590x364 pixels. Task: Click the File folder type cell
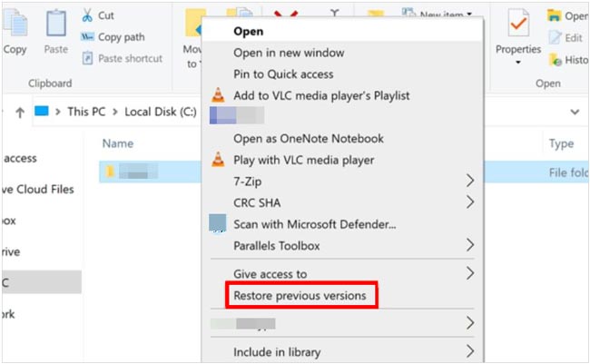[x=568, y=172]
